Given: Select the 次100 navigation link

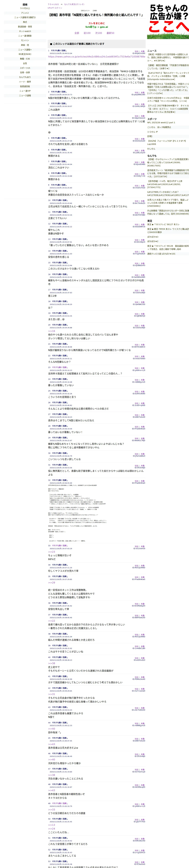Looking at the screenshot, I should click(99, 33).
